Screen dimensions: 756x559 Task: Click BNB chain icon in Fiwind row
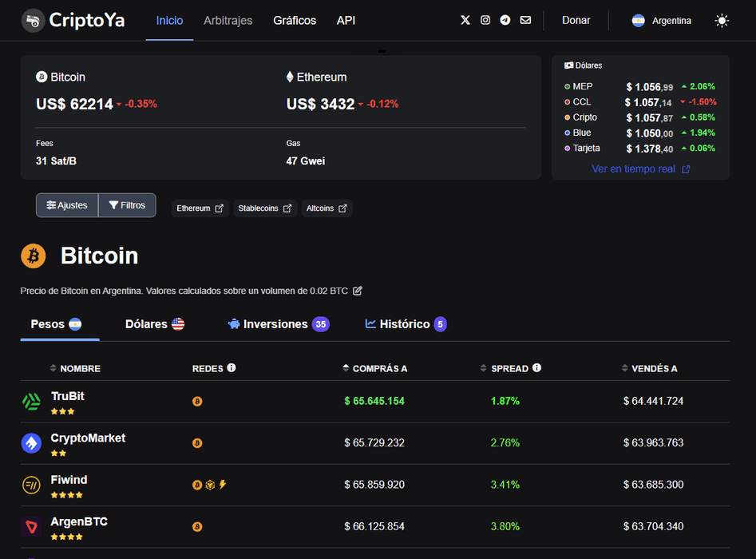[210, 485]
